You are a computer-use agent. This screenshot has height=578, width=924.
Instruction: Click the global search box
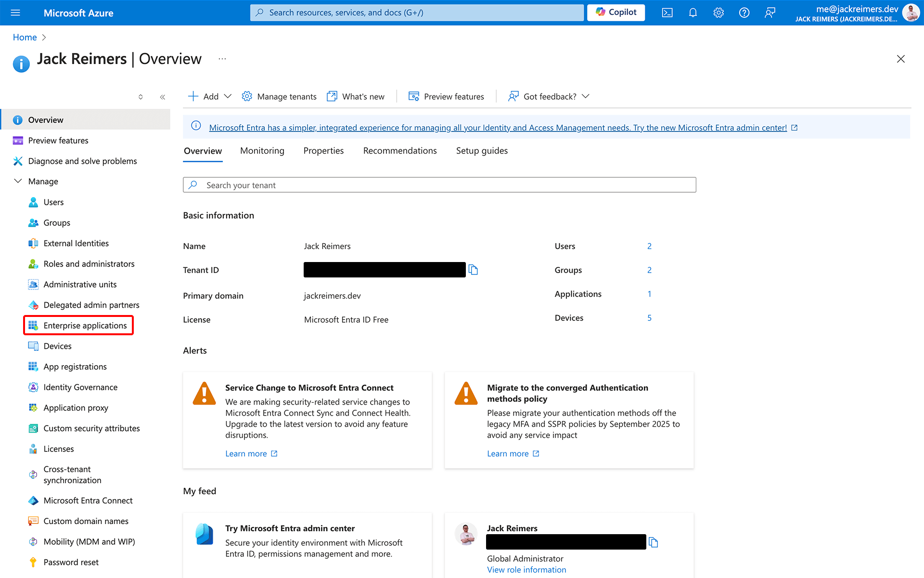coord(417,13)
